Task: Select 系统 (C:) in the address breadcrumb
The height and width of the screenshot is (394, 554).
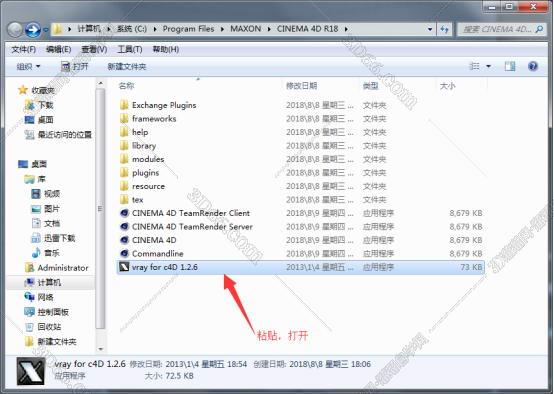Action: tap(132, 29)
